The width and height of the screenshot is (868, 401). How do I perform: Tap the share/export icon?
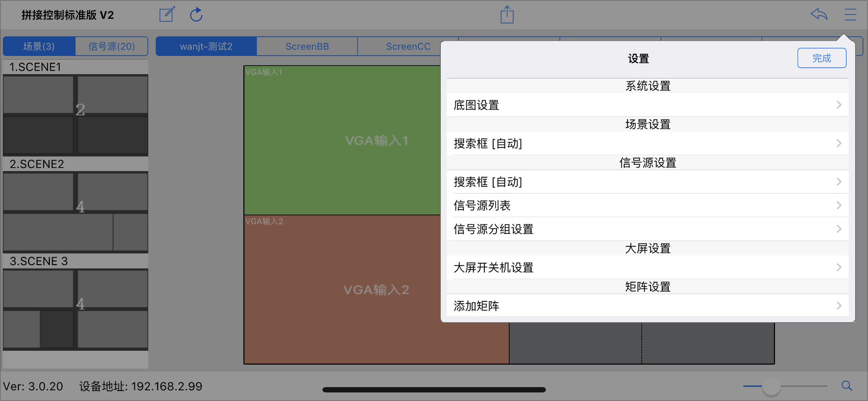tap(507, 15)
